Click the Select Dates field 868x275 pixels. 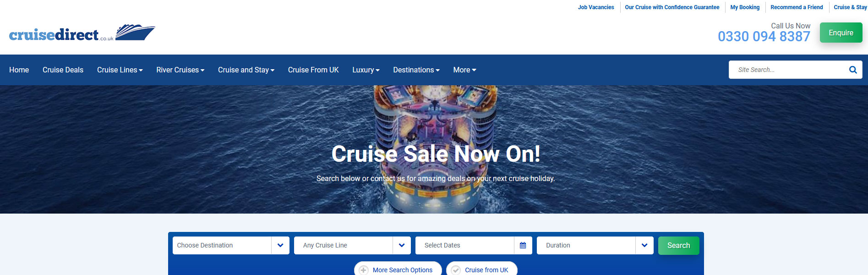464,246
